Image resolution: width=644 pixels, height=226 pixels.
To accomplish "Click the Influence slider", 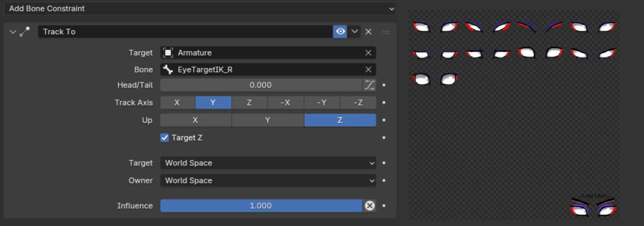I will click(261, 206).
